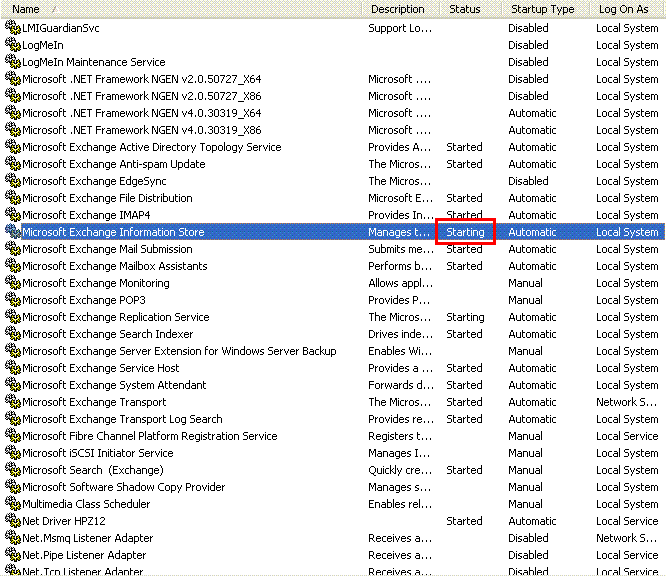This screenshot has width=666, height=576.
Task: Click Disabled startup type of Exchange EdgeSync
Action: coord(528,181)
